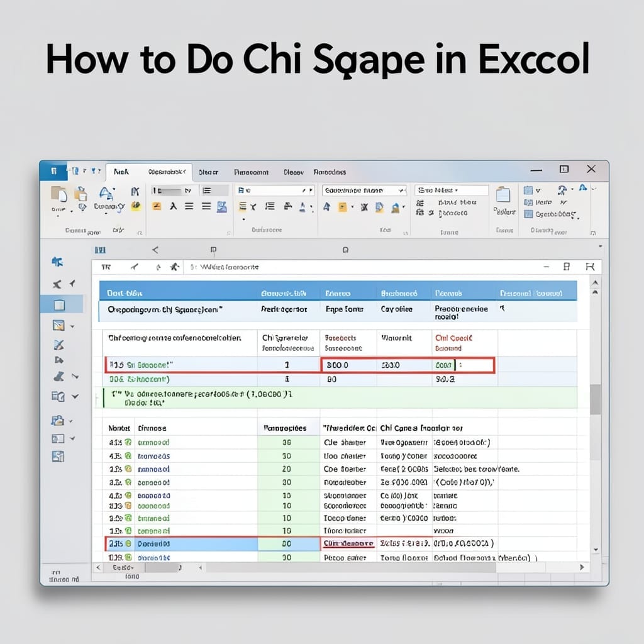Image resolution: width=644 pixels, height=644 pixels.
Task: Select the 'Chi Canea' column header
Action: click(x=421, y=428)
